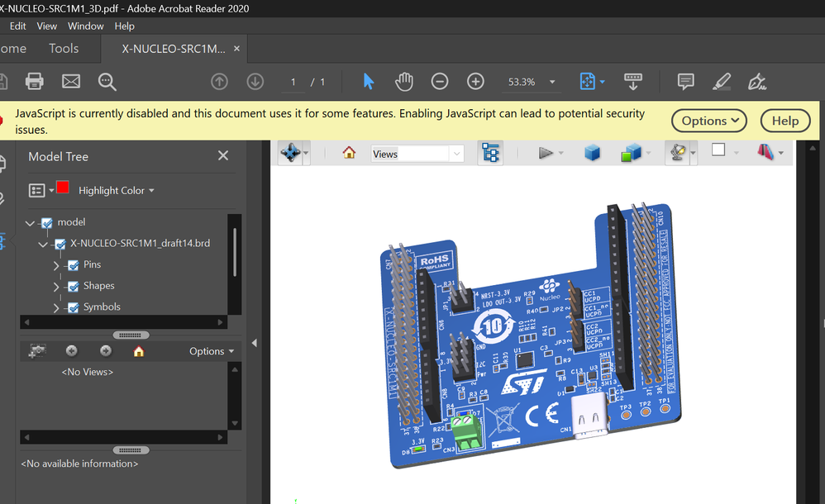Open the Highlight Color dropdown
825x504 pixels.
117,191
